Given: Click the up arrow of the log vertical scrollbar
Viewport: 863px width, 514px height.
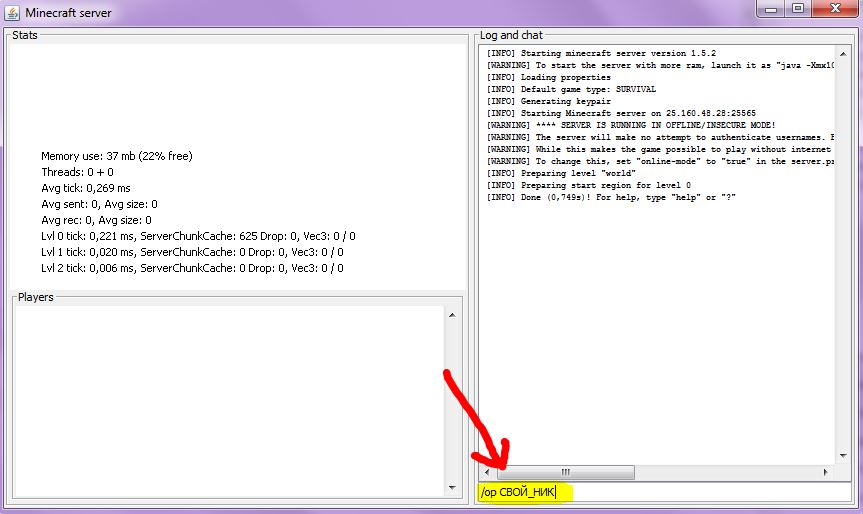Looking at the screenshot, I should 843,54.
